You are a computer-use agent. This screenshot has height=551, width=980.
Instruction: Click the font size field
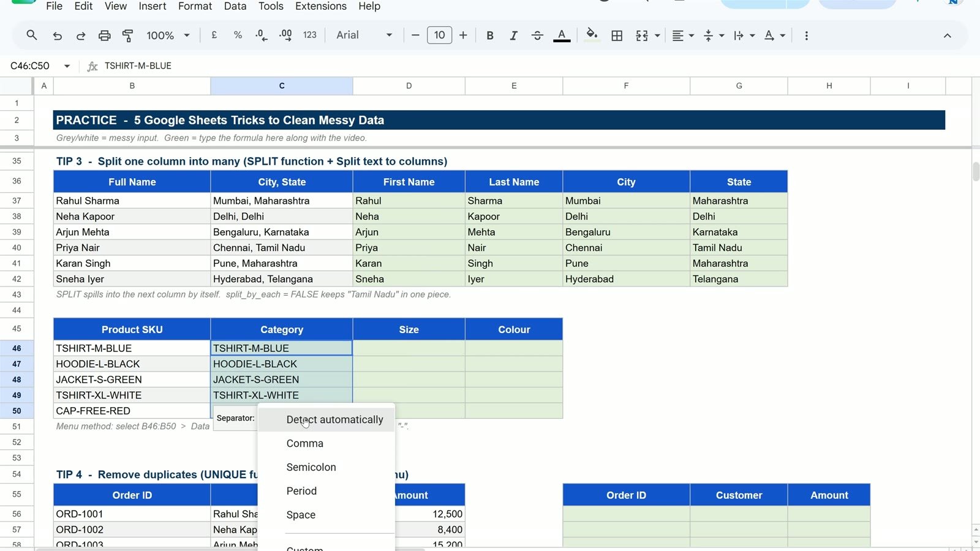439,36
